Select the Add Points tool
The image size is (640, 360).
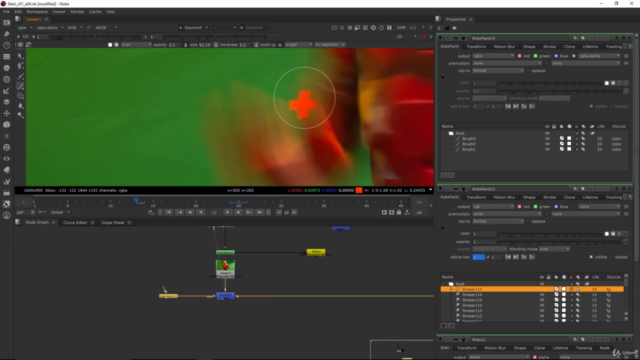(x=20, y=66)
